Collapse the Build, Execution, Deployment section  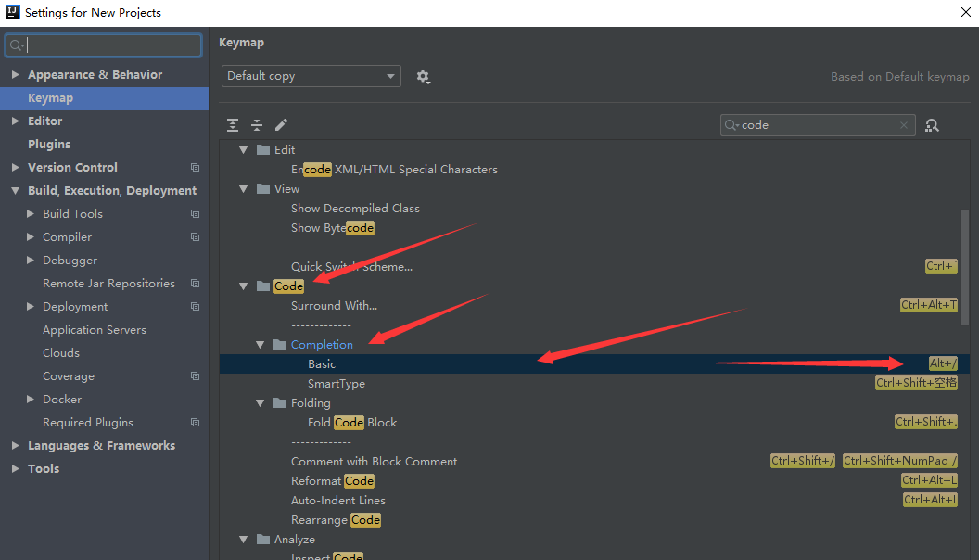pos(16,190)
